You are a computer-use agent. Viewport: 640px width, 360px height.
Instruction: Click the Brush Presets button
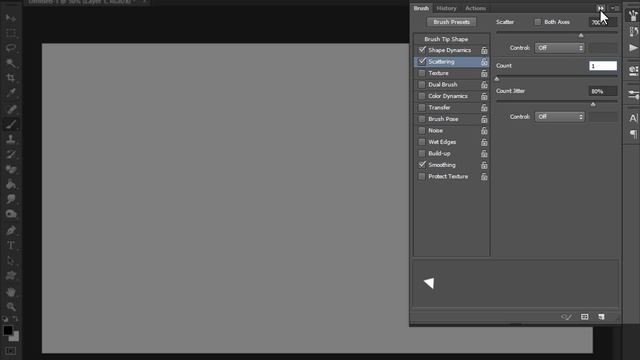(x=451, y=22)
